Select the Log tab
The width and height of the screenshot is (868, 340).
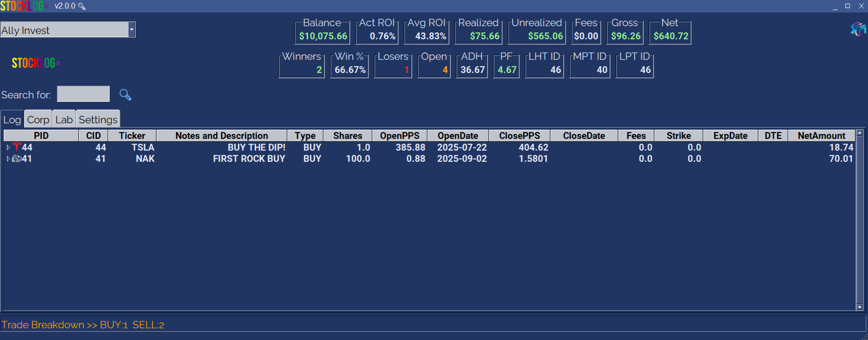(12, 120)
